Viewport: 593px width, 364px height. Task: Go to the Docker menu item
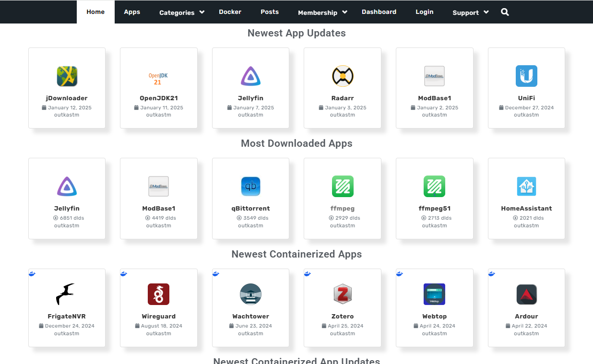230,12
